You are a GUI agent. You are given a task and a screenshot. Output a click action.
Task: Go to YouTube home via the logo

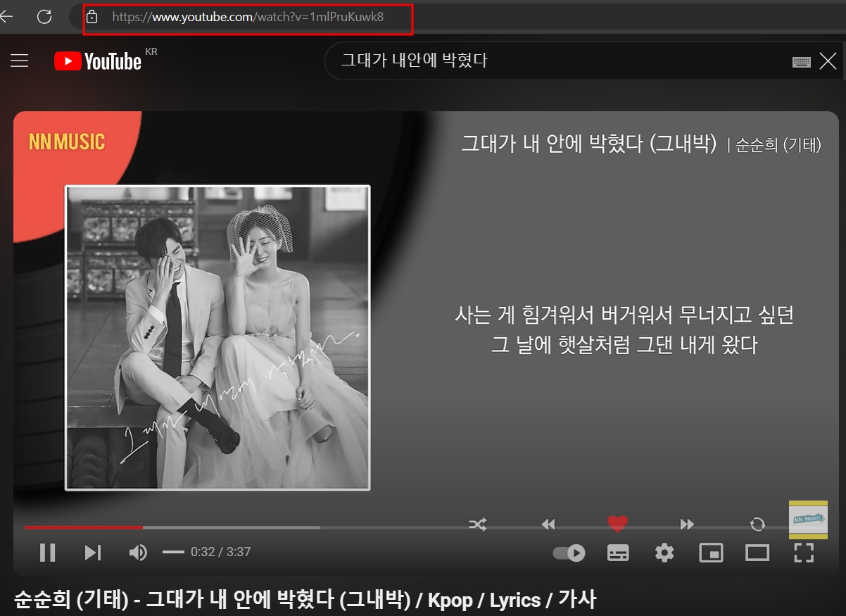[x=98, y=61]
